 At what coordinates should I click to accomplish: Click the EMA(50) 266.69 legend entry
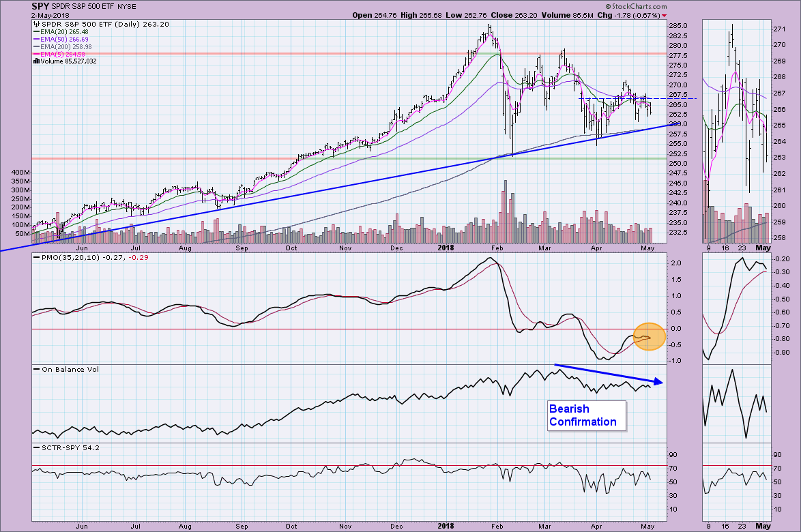pos(64,40)
